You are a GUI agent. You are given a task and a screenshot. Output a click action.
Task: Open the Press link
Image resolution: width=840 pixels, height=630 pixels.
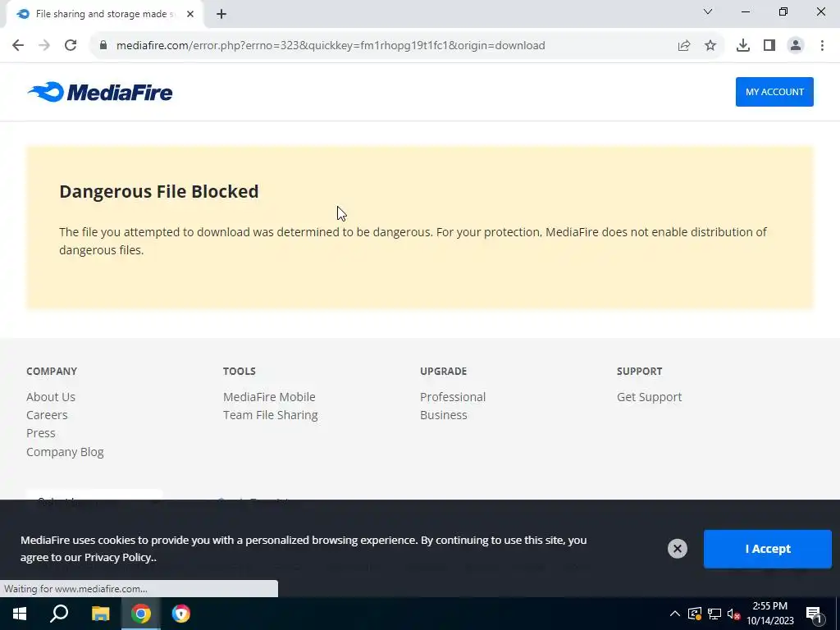point(41,433)
